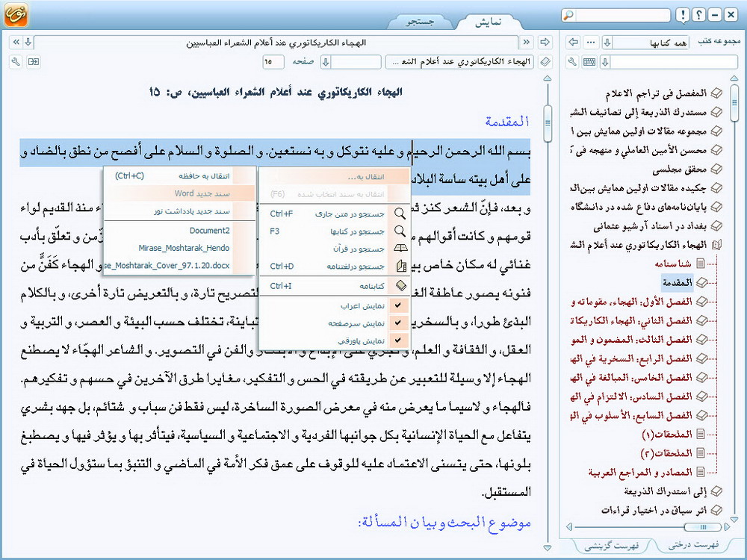
Task: Open the dropdown arrow beside همه کتابها
Action: coord(607,43)
